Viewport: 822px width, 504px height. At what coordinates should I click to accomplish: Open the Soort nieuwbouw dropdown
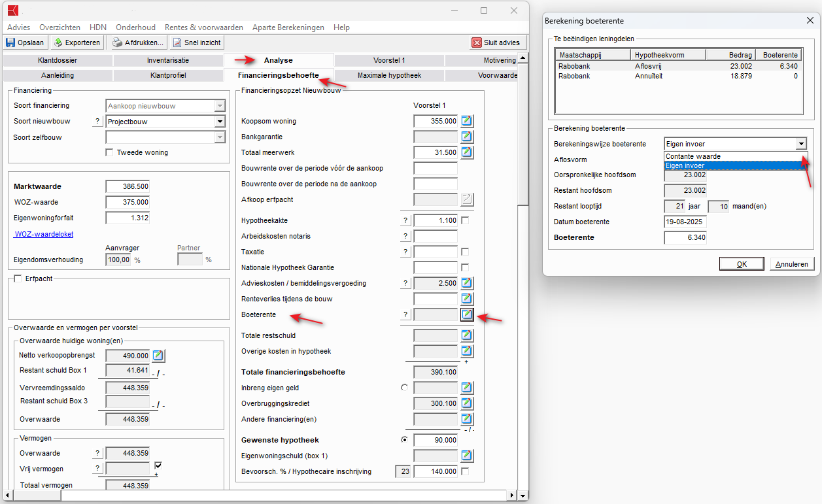220,122
